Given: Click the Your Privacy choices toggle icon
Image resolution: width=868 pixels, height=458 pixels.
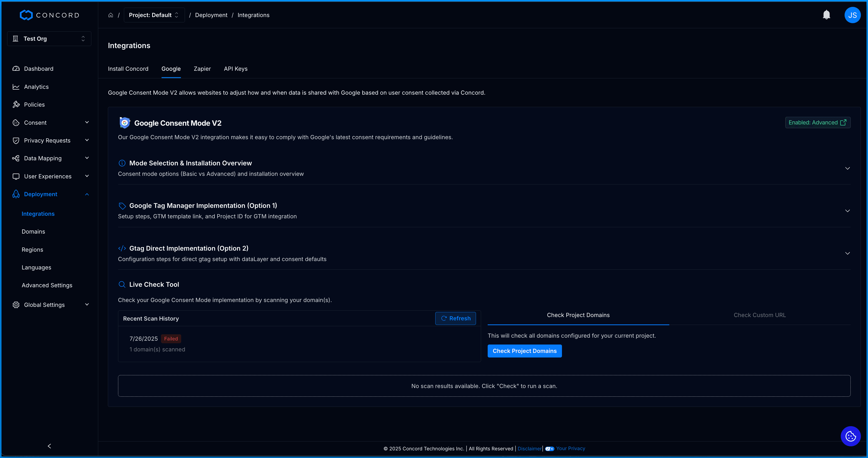Looking at the screenshot, I should pos(549,449).
